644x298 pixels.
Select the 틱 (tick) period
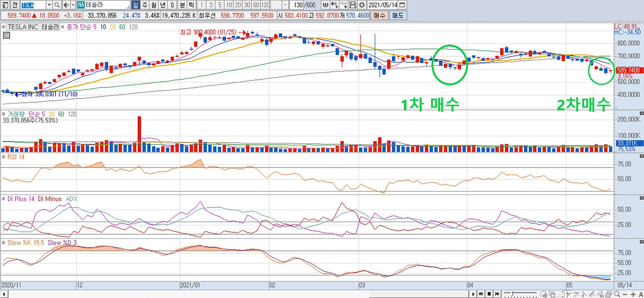click(x=192, y=5)
